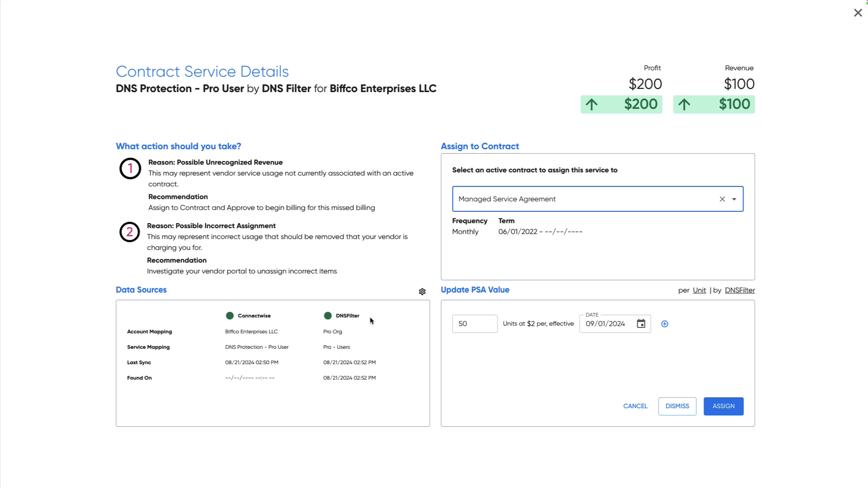Image resolution: width=868 pixels, height=488 pixels.
Task: Select 'Biffco Enterprises LLC' account mapping cell
Action: 252,332
